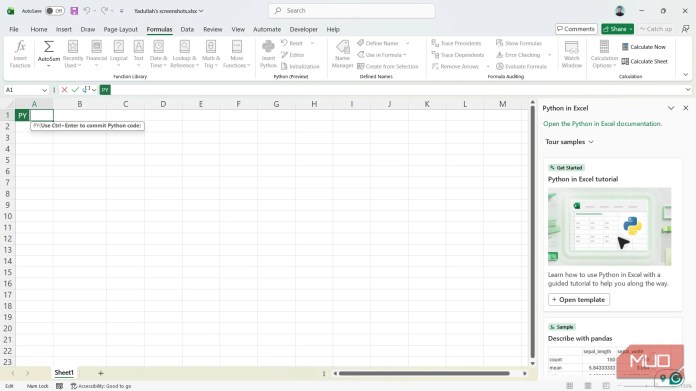The width and height of the screenshot is (696, 391).
Task: Open Recently Used functions
Action: (73, 54)
